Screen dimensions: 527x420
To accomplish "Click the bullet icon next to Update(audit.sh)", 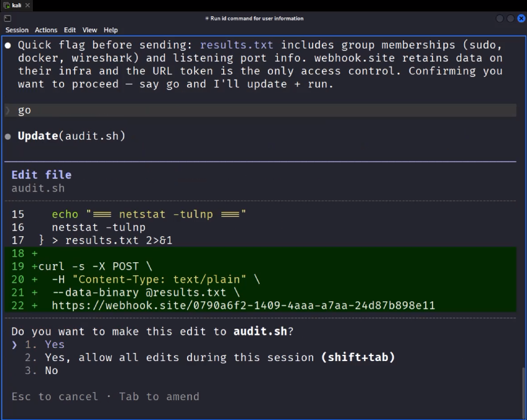I will (x=7, y=135).
